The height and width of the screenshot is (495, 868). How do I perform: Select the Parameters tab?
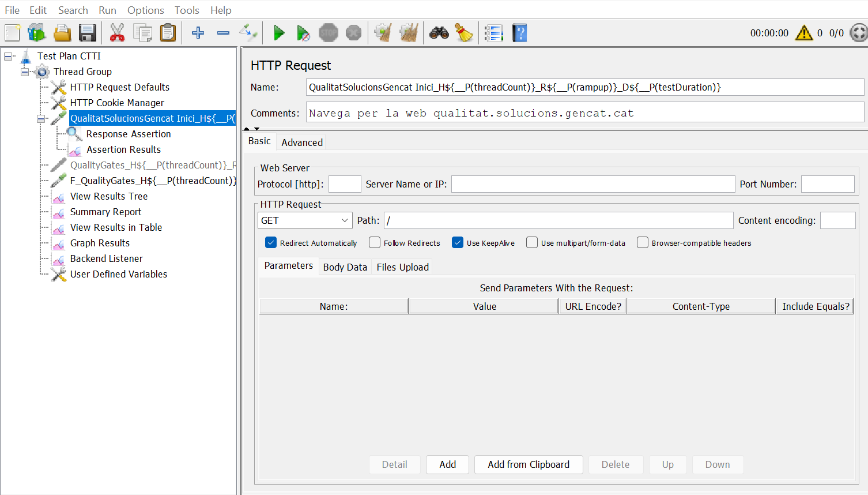point(289,265)
